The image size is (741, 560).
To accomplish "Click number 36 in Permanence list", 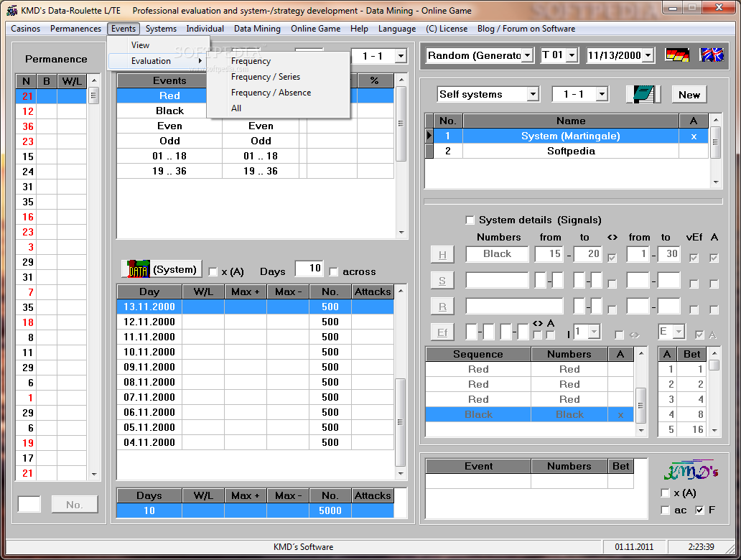I will [28, 126].
